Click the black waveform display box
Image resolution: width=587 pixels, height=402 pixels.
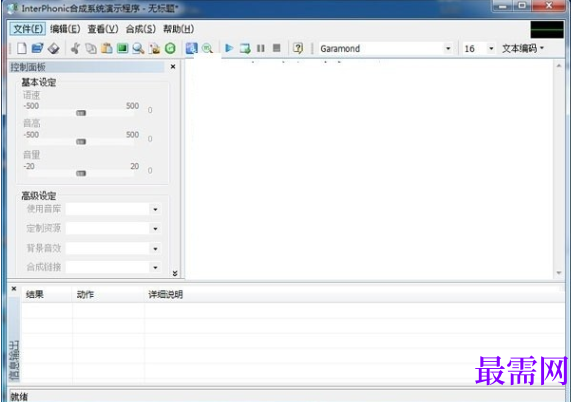547,30
